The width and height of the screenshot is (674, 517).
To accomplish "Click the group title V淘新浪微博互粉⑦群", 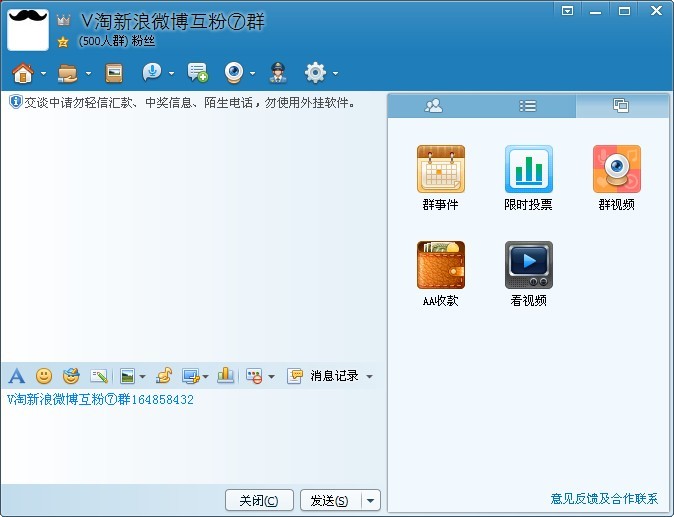I will 173,21.
